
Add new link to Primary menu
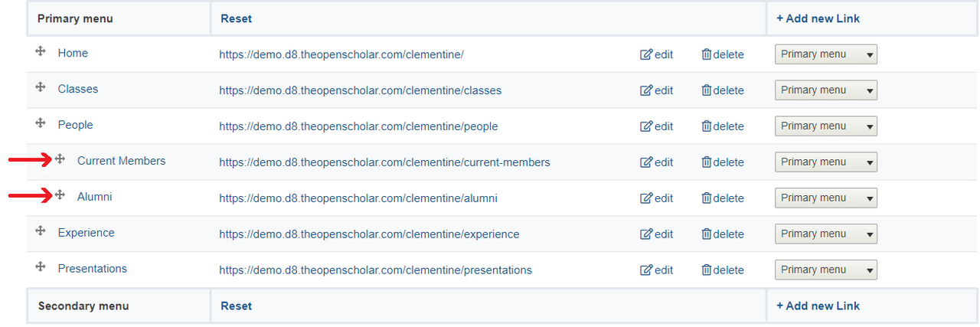pos(818,18)
